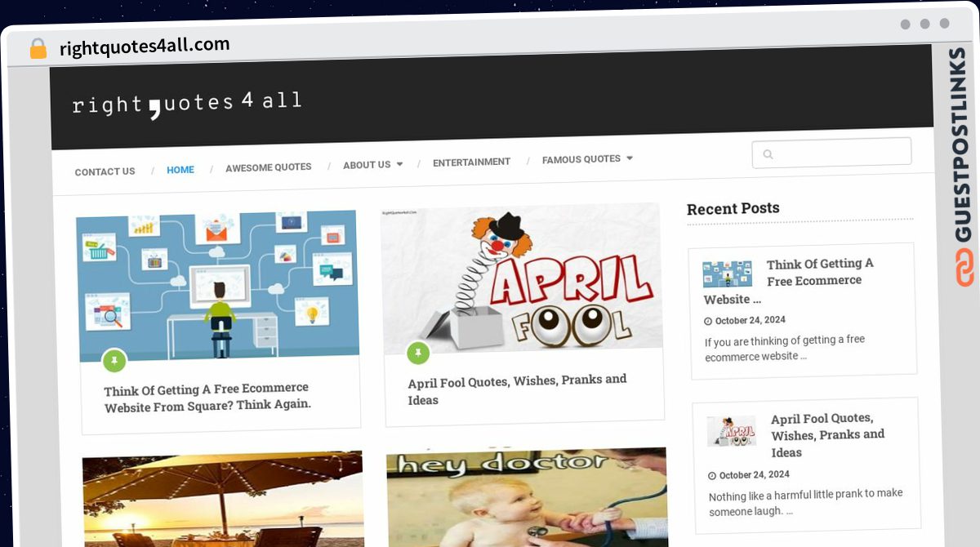The image size is (980, 547).
Task: Click the GuestPostLinks chain logo icon
Action: click(x=966, y=269)
